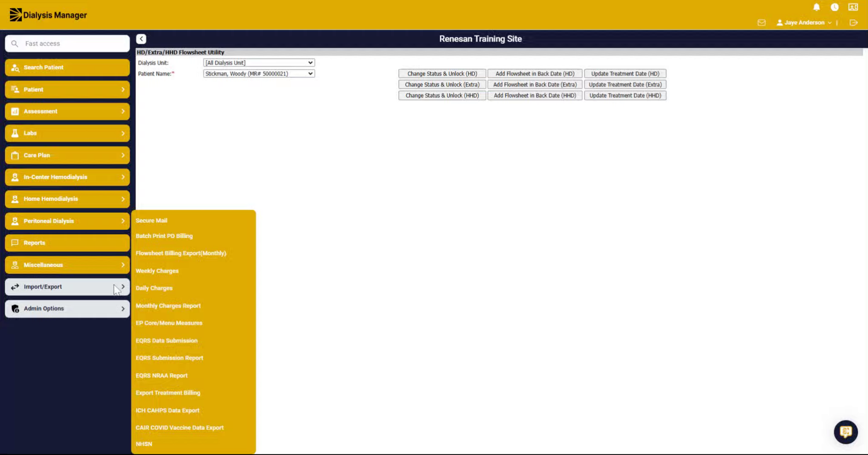Click the Admin Options shield icon
Image resolution: width=868 pixels, height=455 pixels.
[15, 309]
